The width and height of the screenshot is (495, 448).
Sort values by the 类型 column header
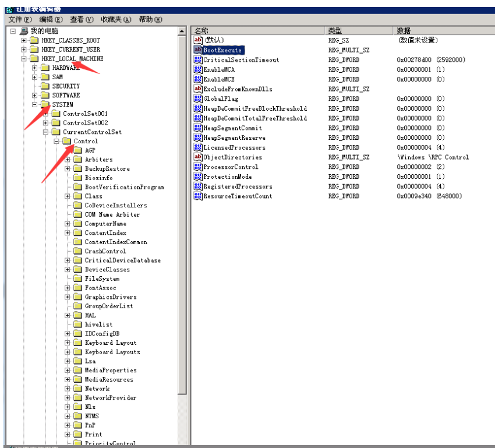[359, 31]
